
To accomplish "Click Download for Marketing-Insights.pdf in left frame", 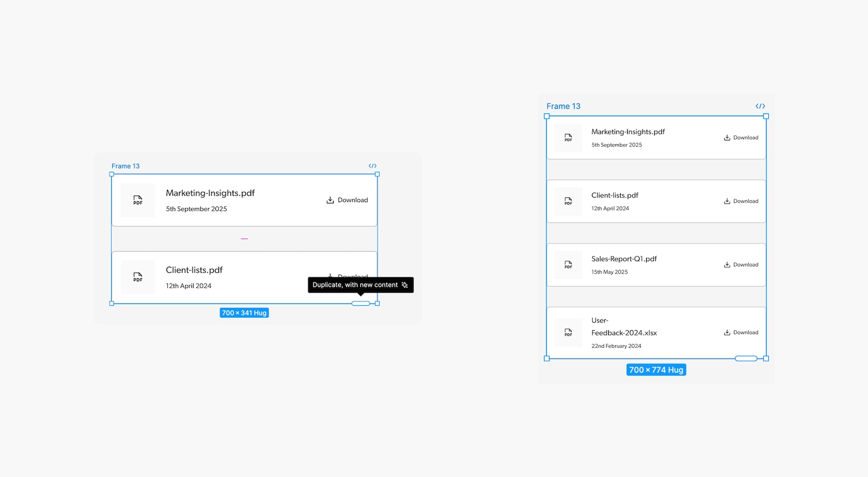I will pos(347,200).
